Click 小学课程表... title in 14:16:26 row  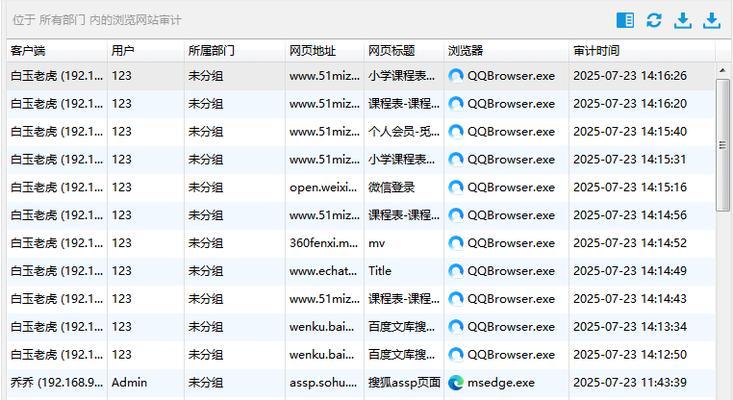pos(402,76)
